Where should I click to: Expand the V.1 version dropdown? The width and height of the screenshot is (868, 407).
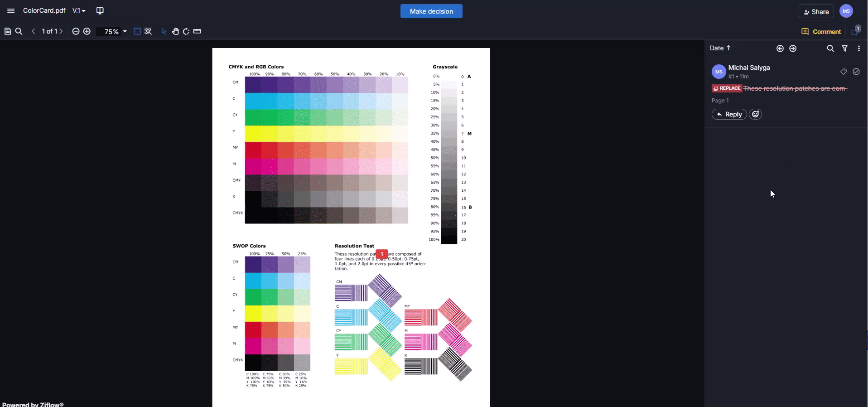click(x=79, y=10)
